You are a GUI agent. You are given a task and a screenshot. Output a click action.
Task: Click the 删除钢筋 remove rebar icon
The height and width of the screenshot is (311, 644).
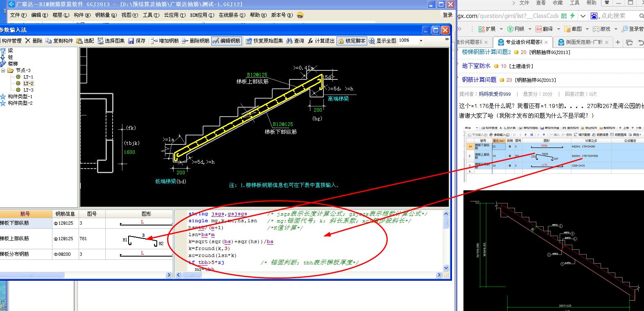[185, 41]
